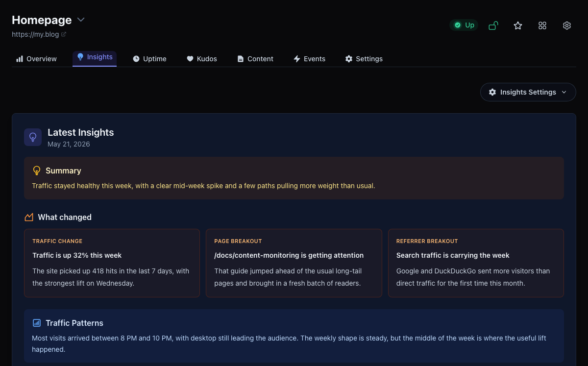Go to the Settings tab
The width and height of the screenshot is (588, 366).
364,59
